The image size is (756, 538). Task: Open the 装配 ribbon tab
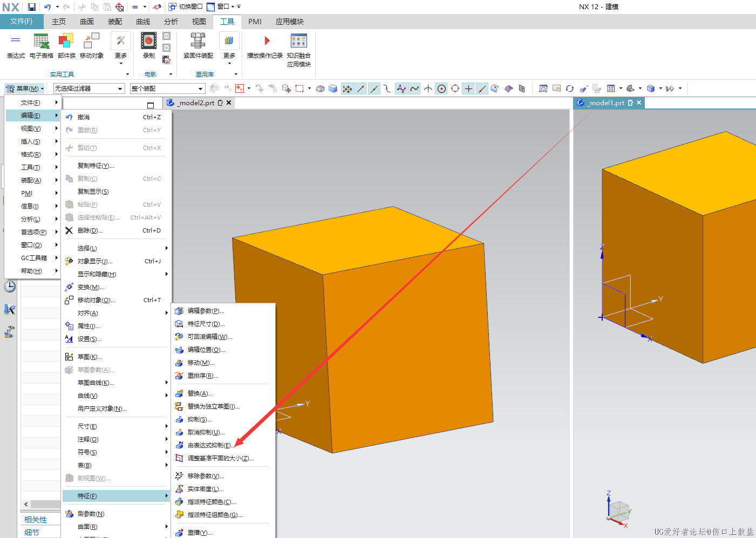pyautogui.click(x=115, y=22)
